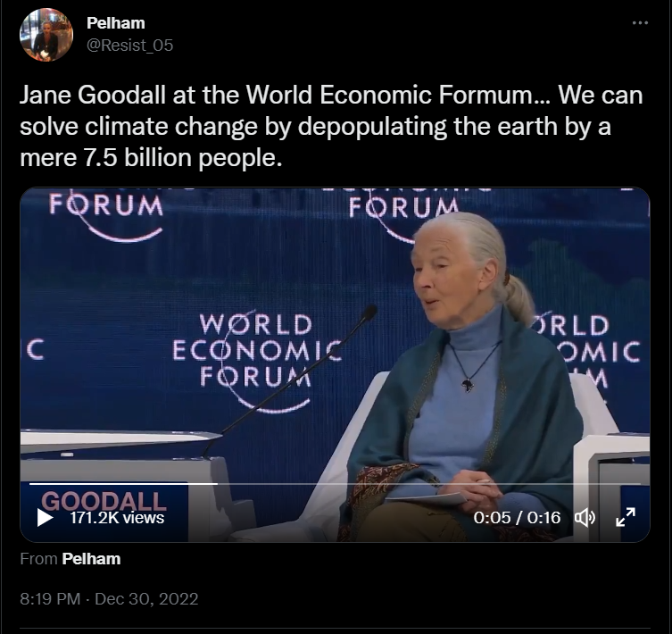Click the center World Economic Forum logo
This screenshot has height=634, width=672.
[x=256, y=351]
